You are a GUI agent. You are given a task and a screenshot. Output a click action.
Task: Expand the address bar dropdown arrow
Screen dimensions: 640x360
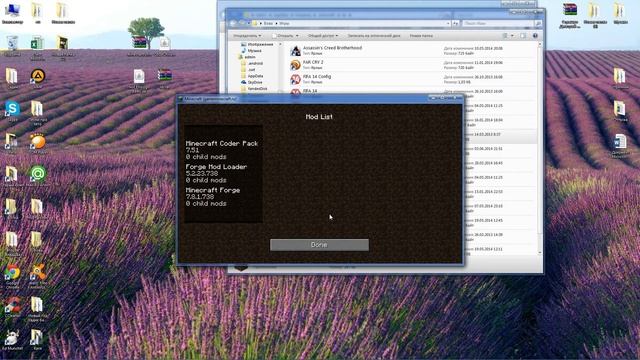(448, 24)
